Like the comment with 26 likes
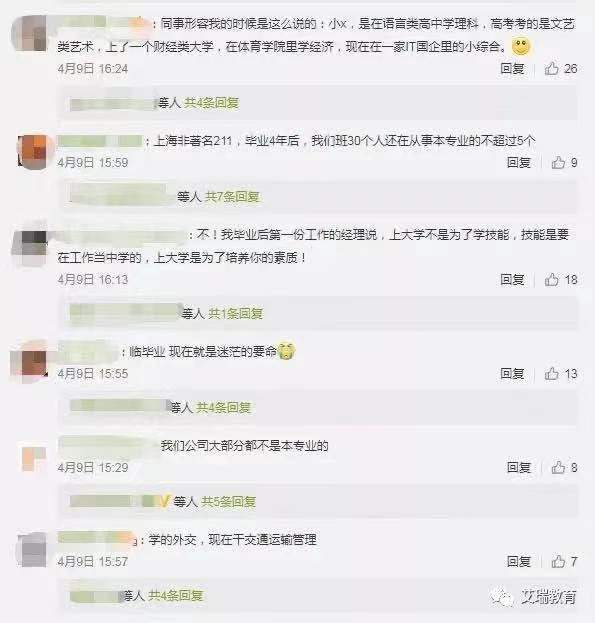Viewport: 595px width, 623px height. 551,69
